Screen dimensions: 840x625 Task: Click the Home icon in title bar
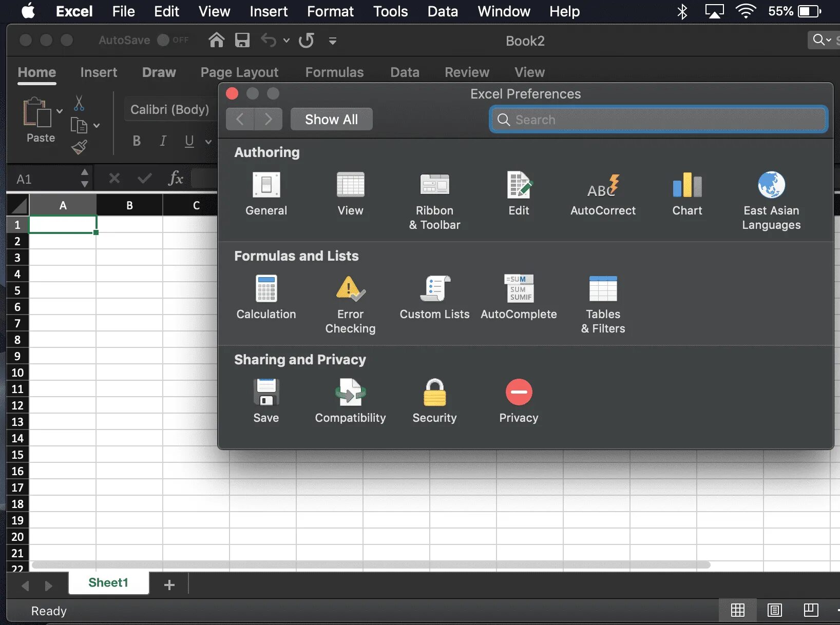tap(217, 40)
